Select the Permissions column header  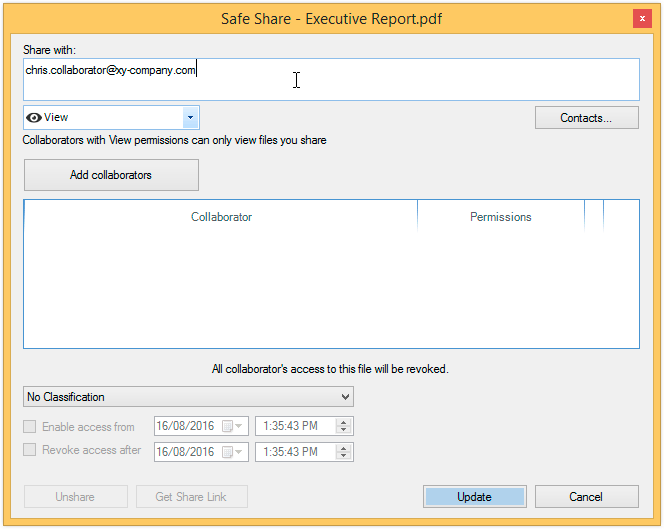(x=501, y=217)
